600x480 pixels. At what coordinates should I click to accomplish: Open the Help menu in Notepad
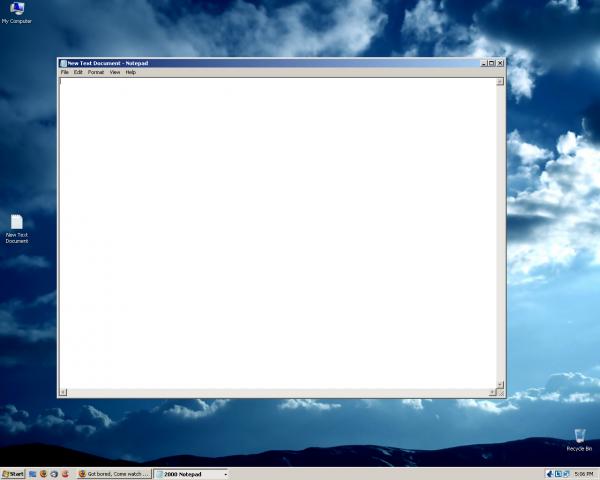point(130,72)
